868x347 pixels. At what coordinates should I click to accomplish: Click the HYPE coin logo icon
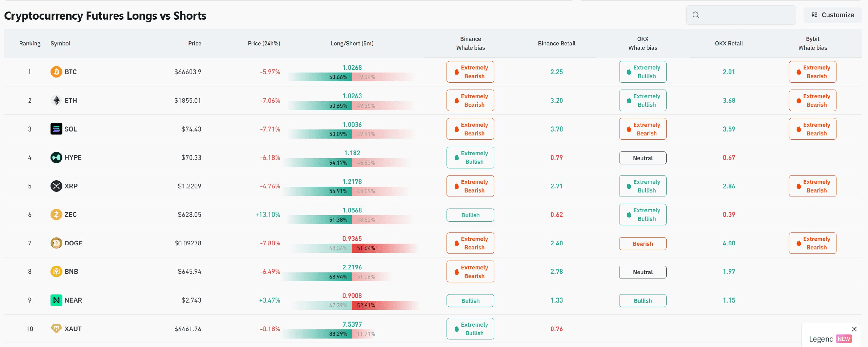(x=56, y=158)
